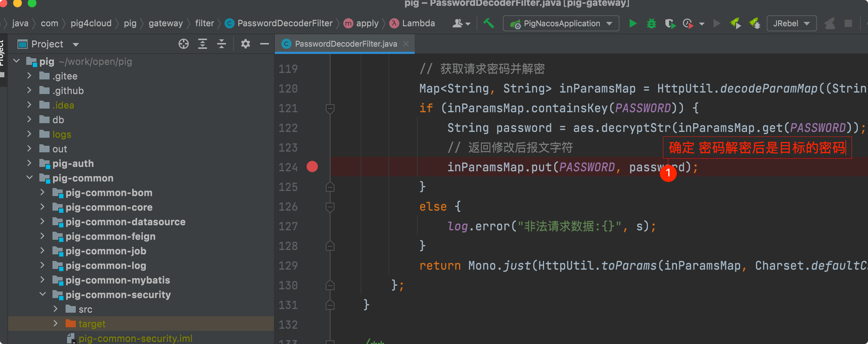Image resolution: width=868 pixels, height=344 pixels.
Task: Select the pig-common-security.iml file
Action: pyautogui.click(x=136, y=339)
